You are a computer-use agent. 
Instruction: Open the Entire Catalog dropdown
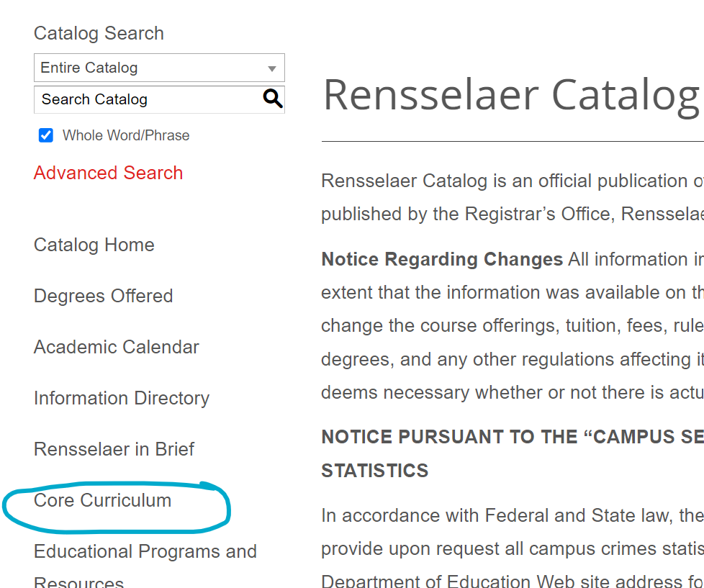[159, 68]
